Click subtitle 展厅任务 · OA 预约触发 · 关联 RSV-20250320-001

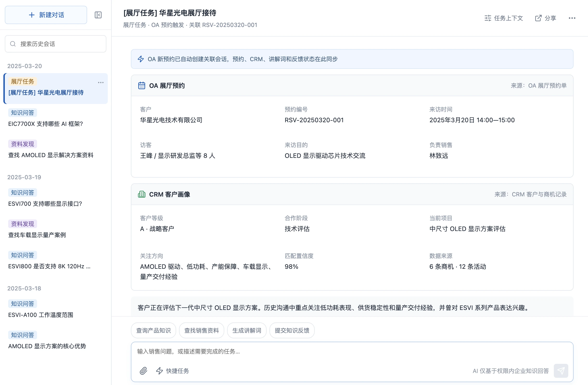pyautogui.click(x=190, y=25)
